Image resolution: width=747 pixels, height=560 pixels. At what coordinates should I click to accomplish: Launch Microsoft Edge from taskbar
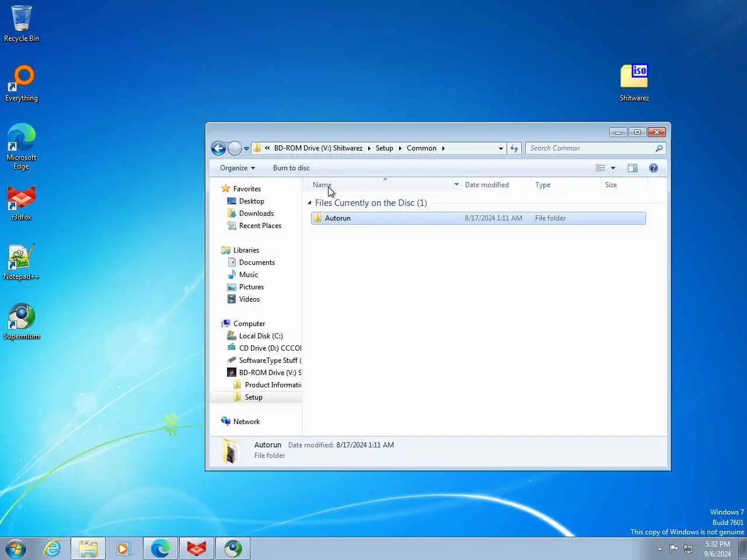click(x=160, y=548)
